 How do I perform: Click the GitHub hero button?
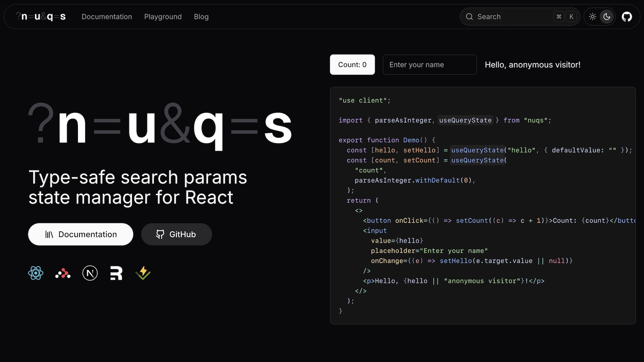176,234
